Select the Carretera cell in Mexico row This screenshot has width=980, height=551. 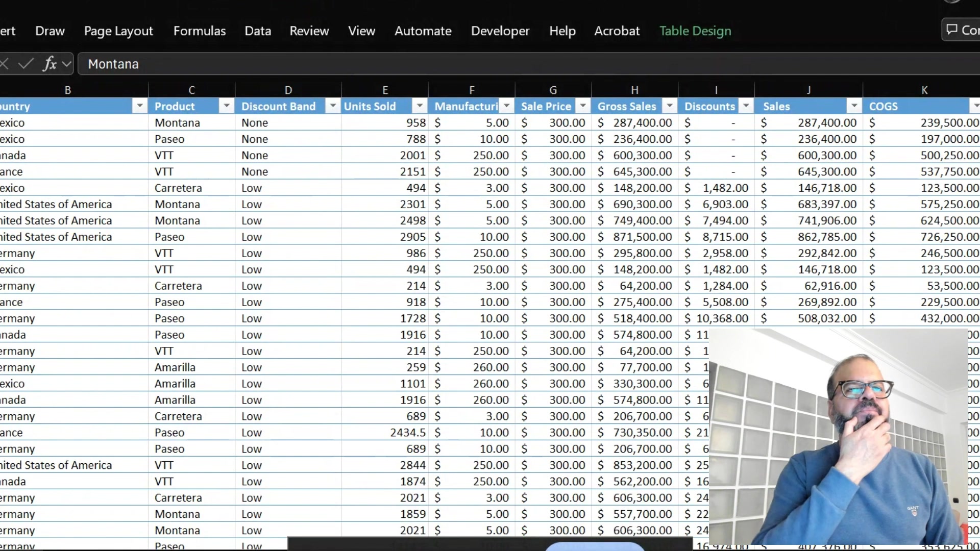(x=178, y=188)
